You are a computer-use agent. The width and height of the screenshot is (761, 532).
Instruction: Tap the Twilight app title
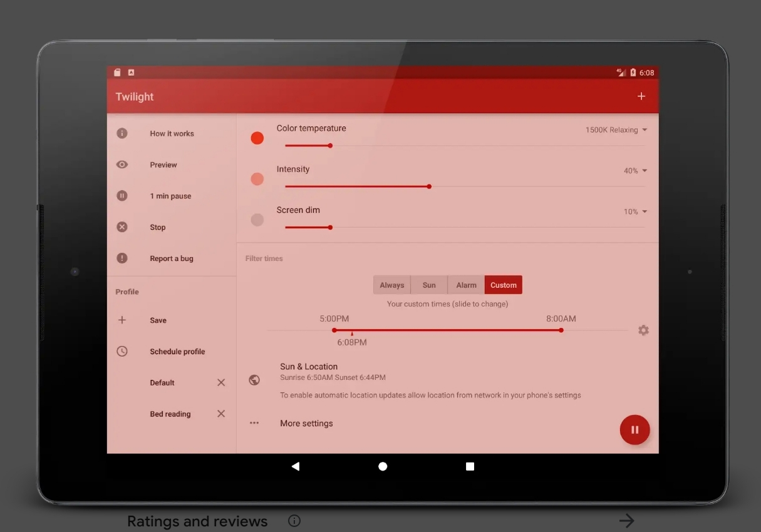pyautogui.click(x=135, y=97)
